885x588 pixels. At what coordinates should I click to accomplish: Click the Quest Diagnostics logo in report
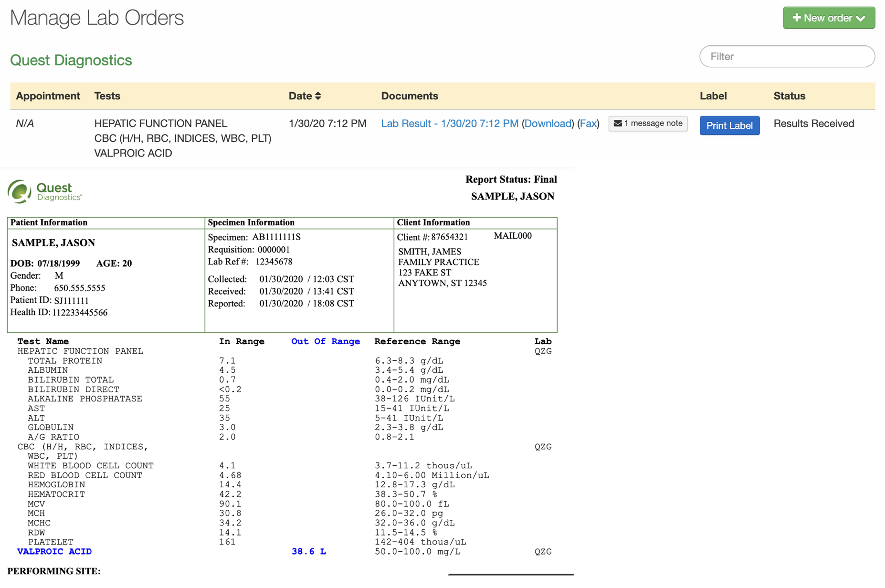tap(45, 191)
